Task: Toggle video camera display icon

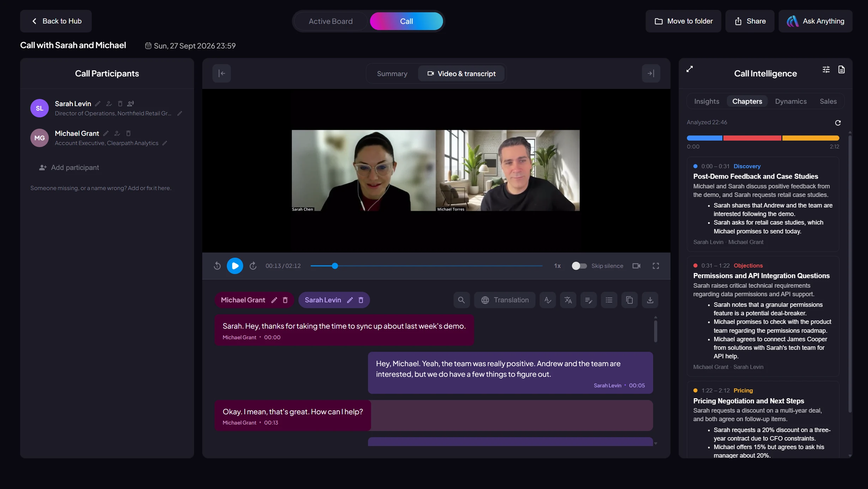Action: [637, 266]
